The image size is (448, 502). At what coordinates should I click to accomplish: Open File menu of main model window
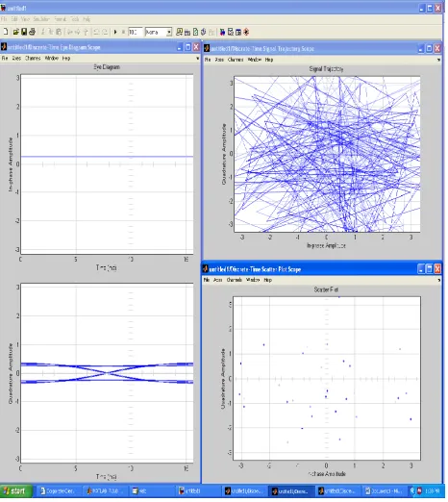[4, 19]
